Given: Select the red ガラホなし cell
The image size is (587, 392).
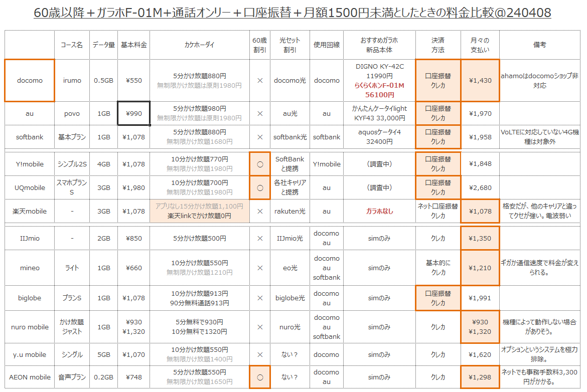Looking at the screenshot, I should [x=380, y=211].
